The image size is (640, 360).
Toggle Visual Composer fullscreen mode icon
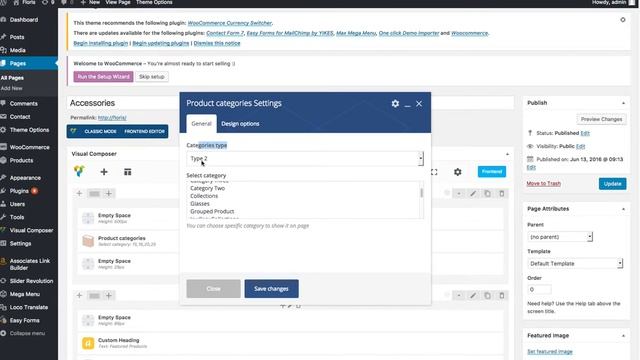[434, 172]
